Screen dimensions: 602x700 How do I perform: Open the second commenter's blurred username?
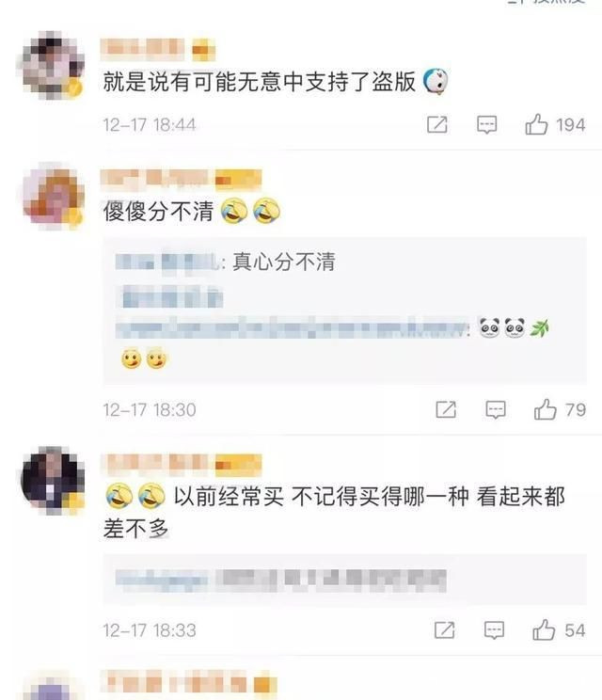tap(154, 178)
